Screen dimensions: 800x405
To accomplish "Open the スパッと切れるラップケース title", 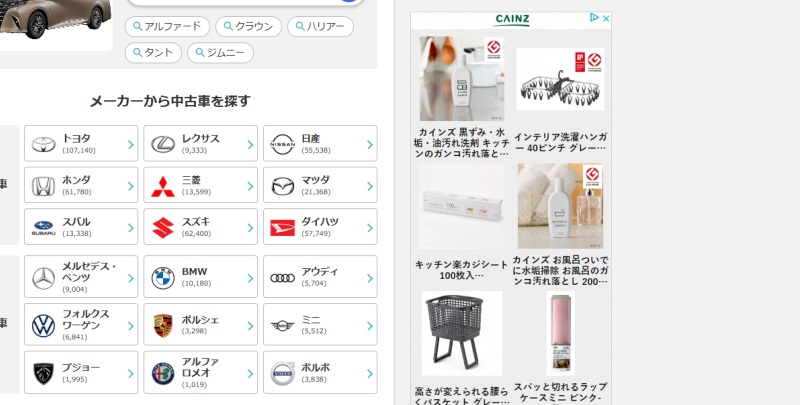I will 560,393.
